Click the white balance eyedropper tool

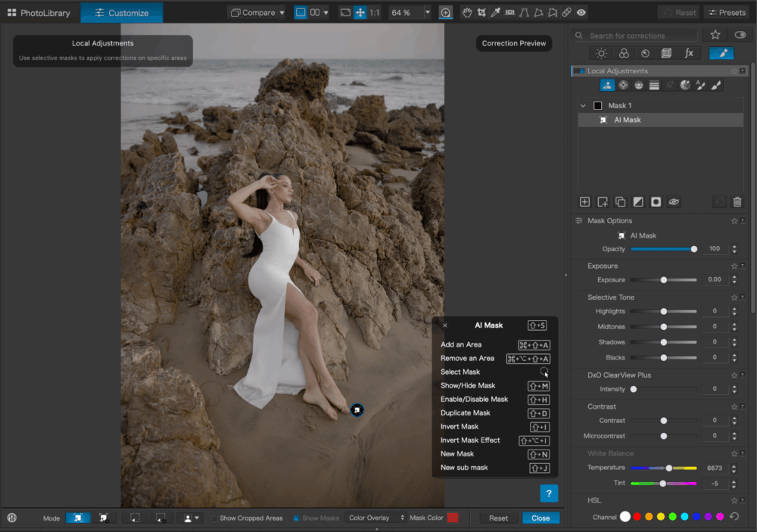pos(496,13)
